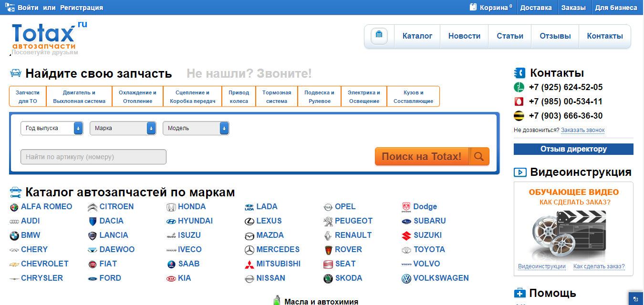Click the Масла и автохимия heading
The height and width of the screenshot is (305, 644).
[x=321, y=302]
